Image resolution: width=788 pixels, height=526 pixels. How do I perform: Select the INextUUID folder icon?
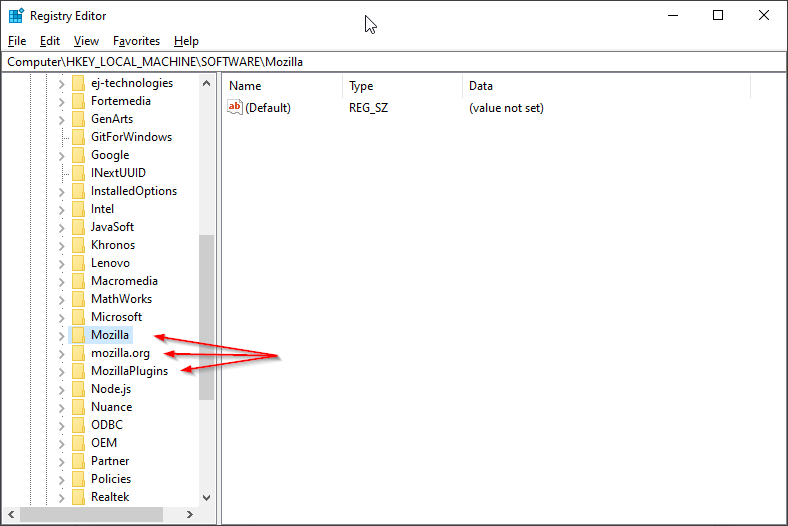78,173
